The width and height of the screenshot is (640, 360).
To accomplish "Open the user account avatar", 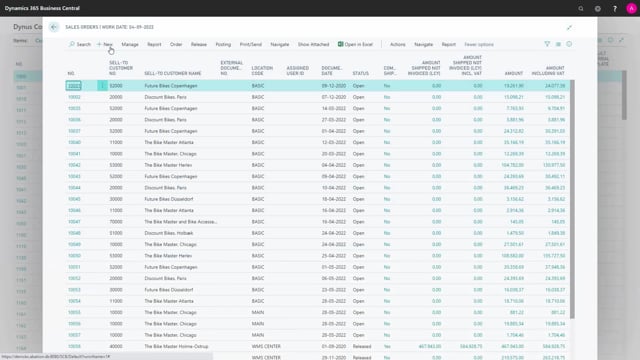I will coord(631,8).
